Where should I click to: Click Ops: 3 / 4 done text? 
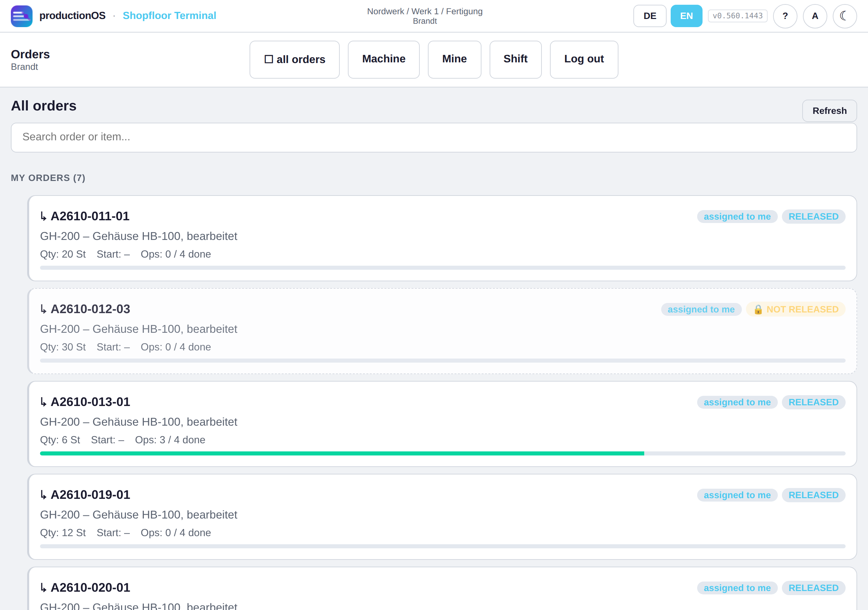click(x=170, y=440)
